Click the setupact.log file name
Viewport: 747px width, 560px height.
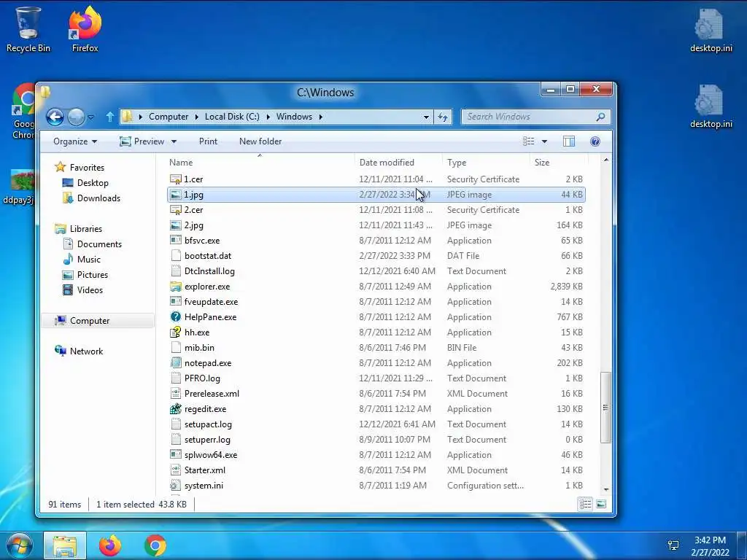(x=208, y=424)
